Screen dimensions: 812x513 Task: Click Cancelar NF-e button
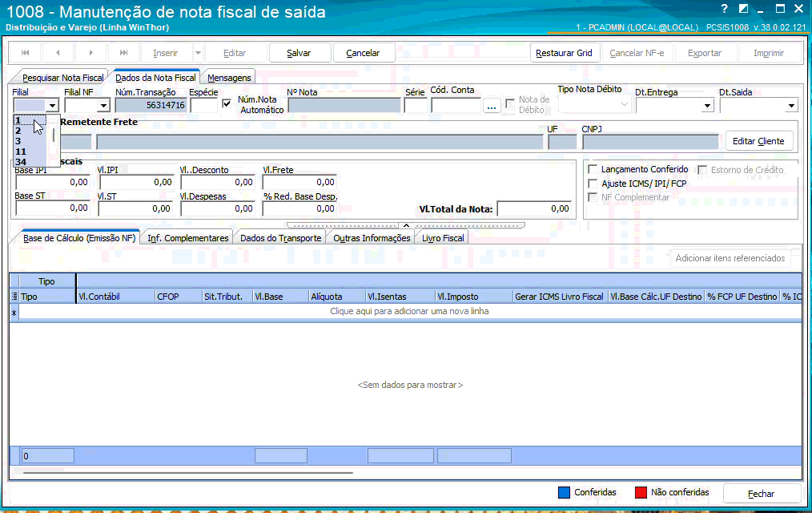pyautogui.click(x=637, y=53)
